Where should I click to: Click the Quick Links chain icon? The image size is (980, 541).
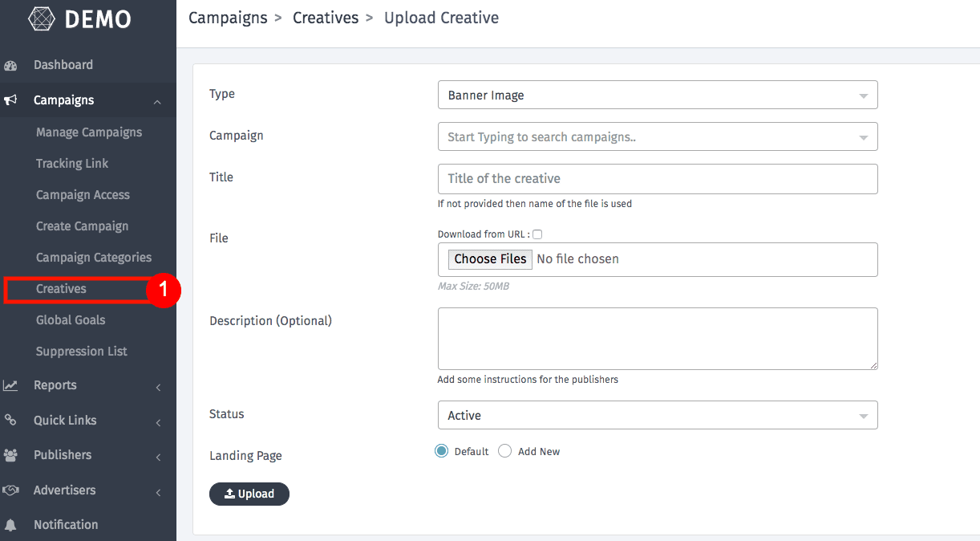pyautogui.click(x=10, y=421)
